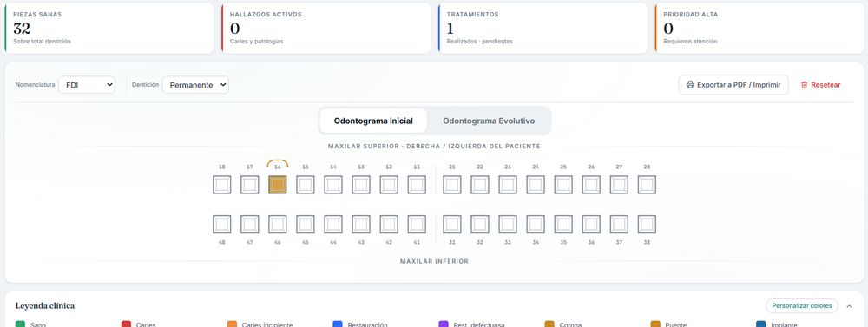Select tooth 14 in the upper jaw
This screenshot has width=868, height=327.
pos(333,184)
